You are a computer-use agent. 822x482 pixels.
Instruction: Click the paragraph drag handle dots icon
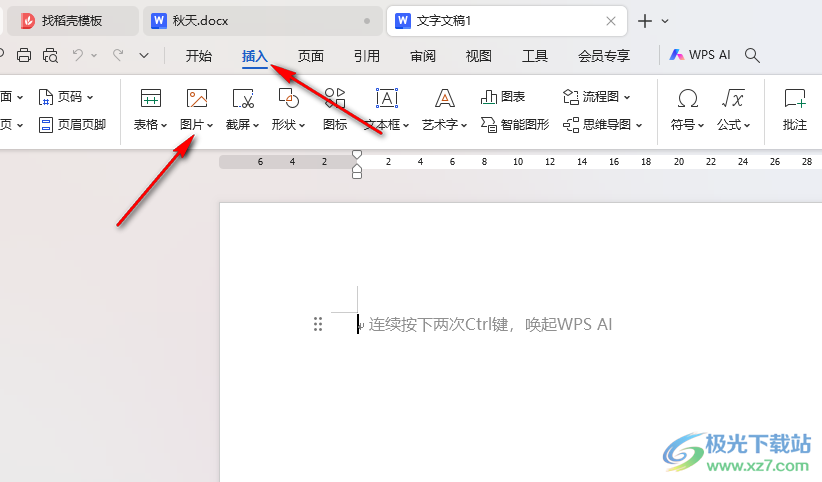[x=318, y=324]
